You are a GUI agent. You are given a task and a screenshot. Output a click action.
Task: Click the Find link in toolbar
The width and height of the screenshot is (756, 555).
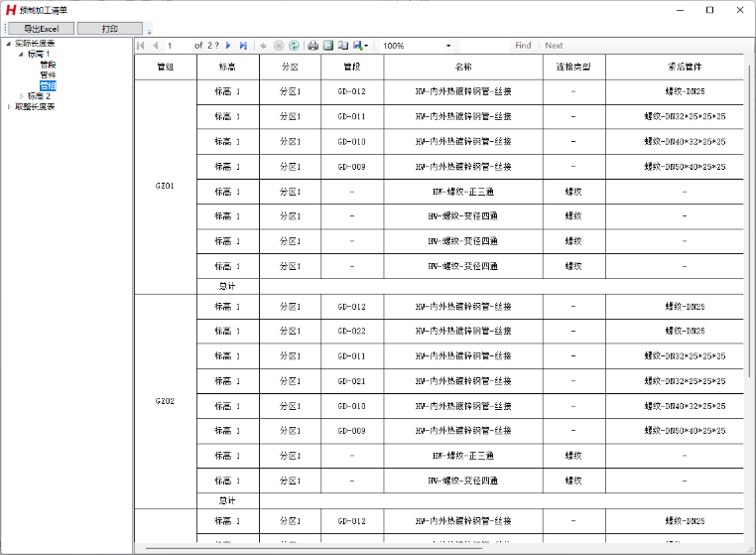click(523, 46)
